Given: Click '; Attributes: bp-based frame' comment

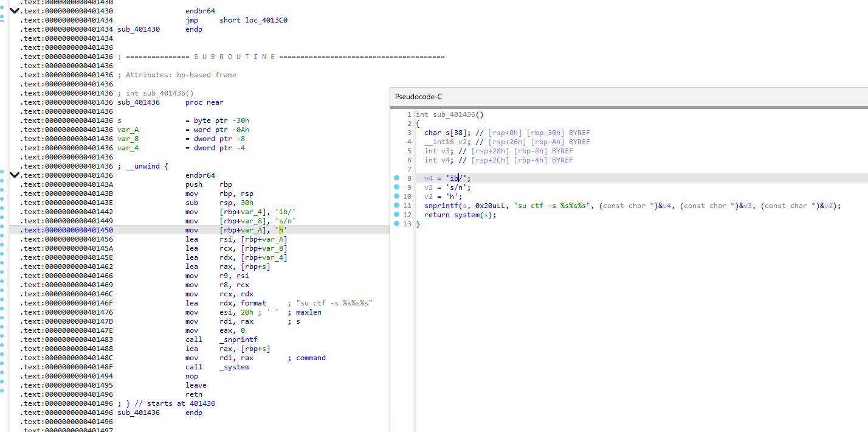Looking at the screenshot, I should coord(177,75).
